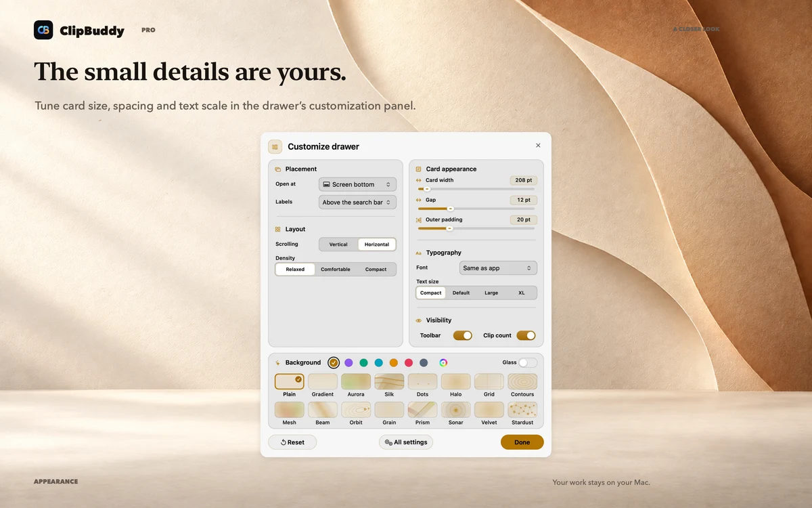Screen dimensions: 812x508
Task: Click the 12 pt gap value field
Action: click(x=524, y=200)
